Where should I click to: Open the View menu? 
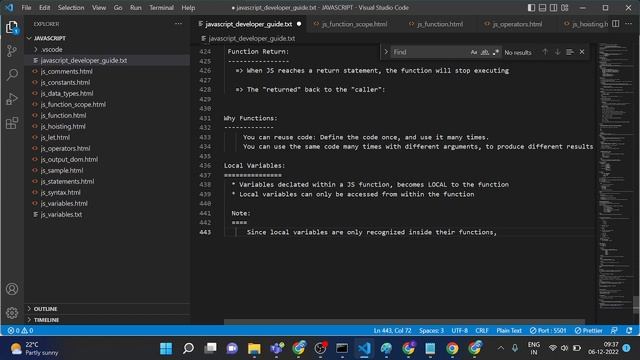tap(99, 8)
